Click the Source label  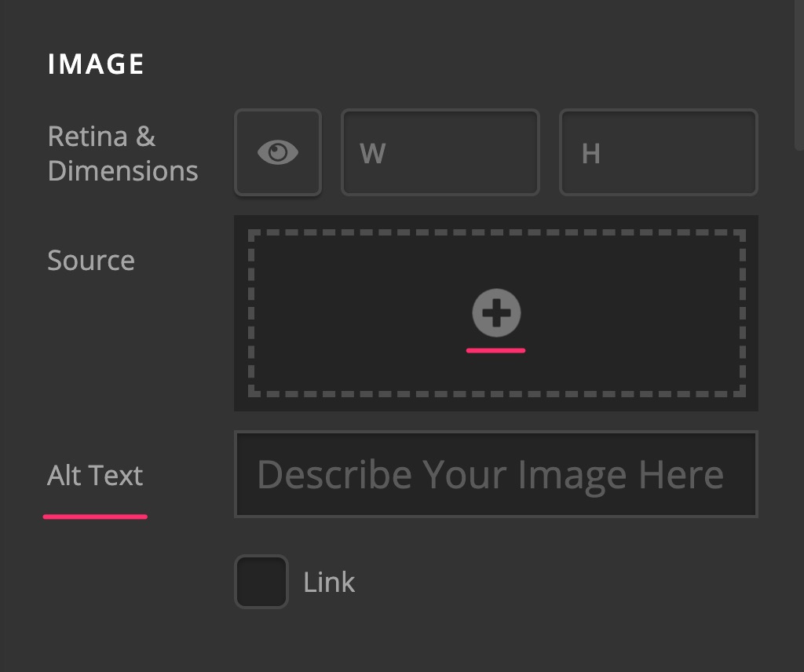[x=91, y=261]
